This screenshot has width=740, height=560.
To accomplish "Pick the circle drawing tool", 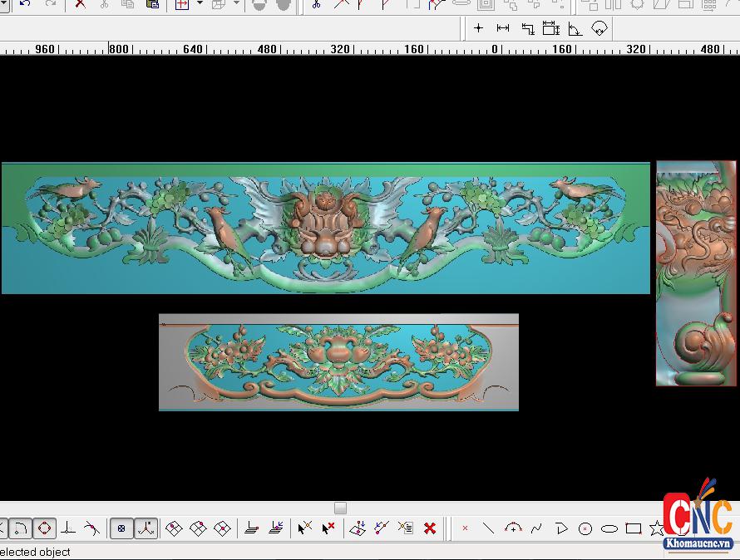I will pyautogui.click(x=585, y=528).
